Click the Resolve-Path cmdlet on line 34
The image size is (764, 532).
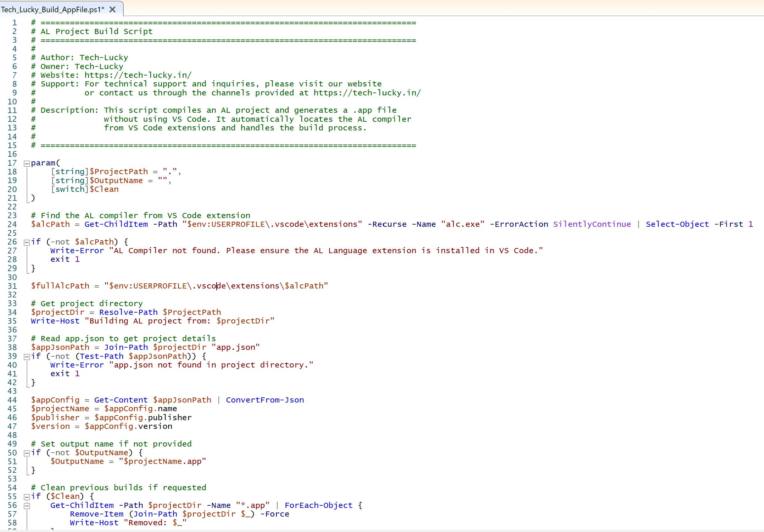(128, 312)
